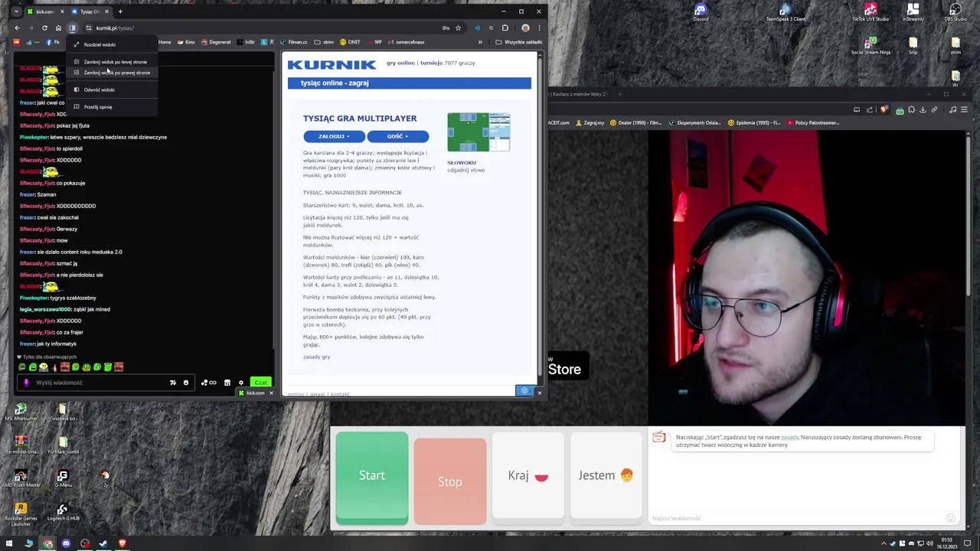Open Brave hamburger menu
Image resolution: width=980 pixels, height=551 pixels.
[964, 109]
